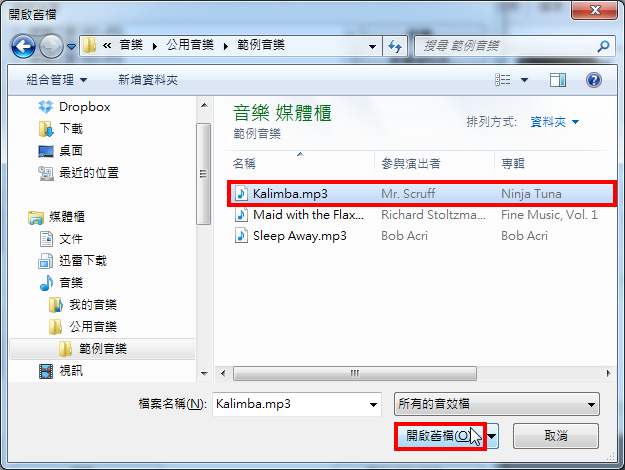
Task: Sort by the 參與演出者 column header
Action: point(434,163)
